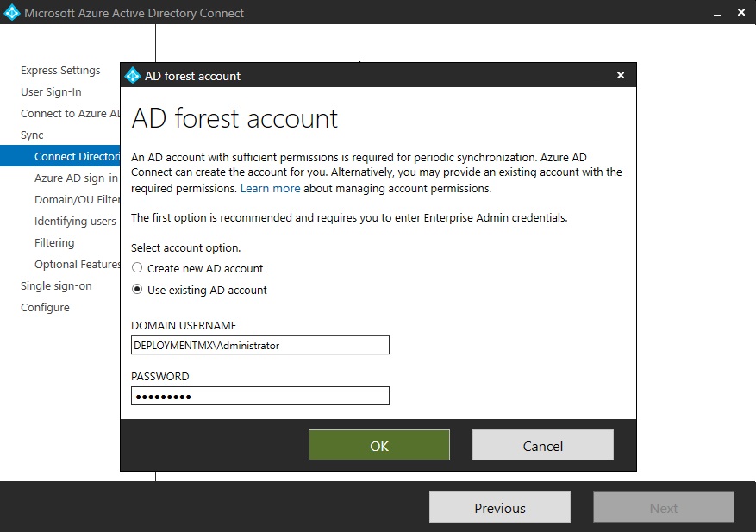Minimize the AD forest account dialog

[x=596, y=76]
